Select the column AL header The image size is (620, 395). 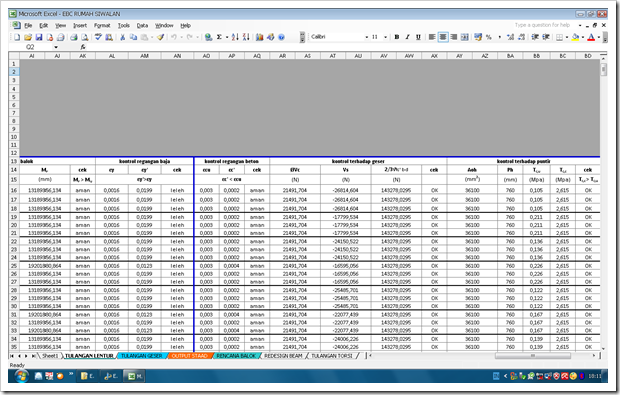(112, 56)
